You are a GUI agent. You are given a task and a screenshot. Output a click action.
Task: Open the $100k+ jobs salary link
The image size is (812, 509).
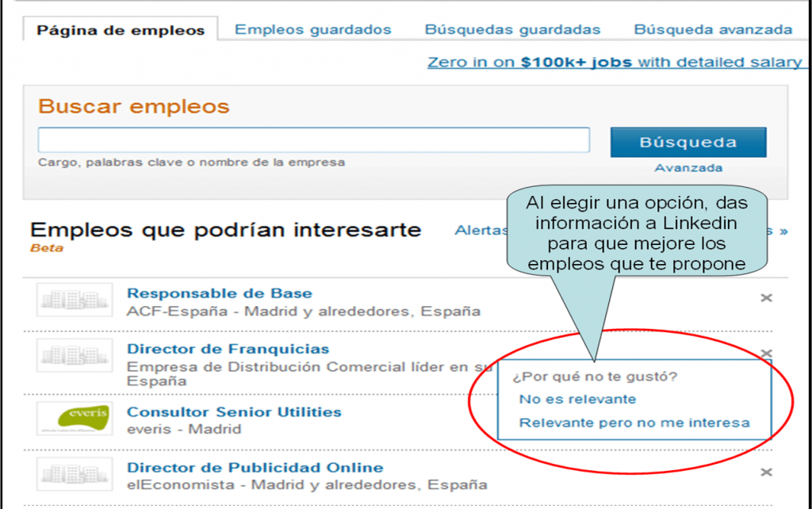tap(615, 62)
